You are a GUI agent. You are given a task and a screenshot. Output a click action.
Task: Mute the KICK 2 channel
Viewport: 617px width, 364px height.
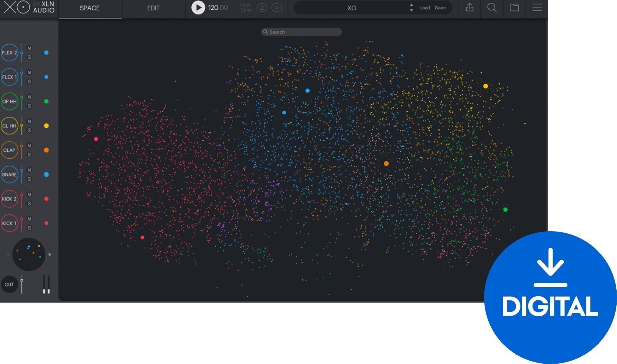pyautogui.click(x=29, y=195)
